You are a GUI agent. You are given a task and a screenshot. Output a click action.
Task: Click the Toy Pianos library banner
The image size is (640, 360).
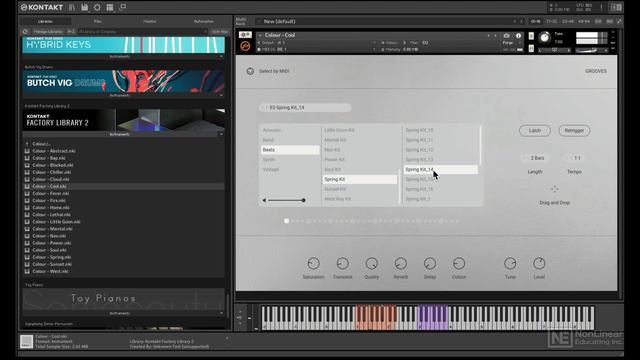click(x=123, y=299)
